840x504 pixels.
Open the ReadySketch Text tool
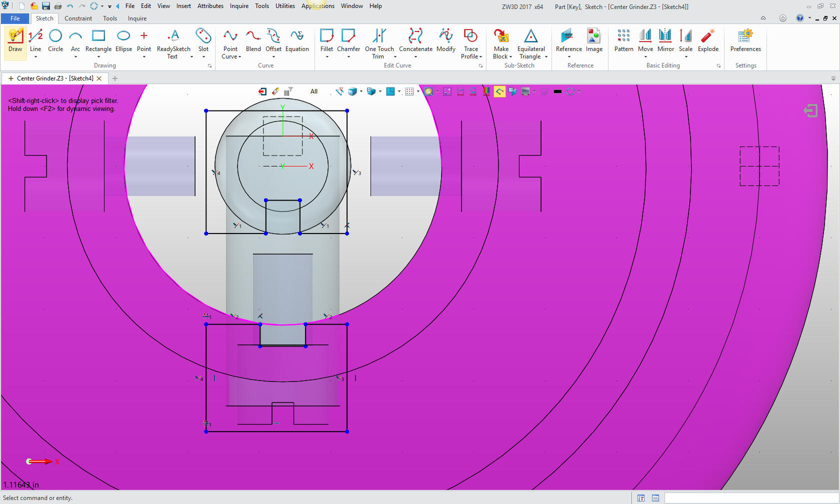tap(173, 44)
